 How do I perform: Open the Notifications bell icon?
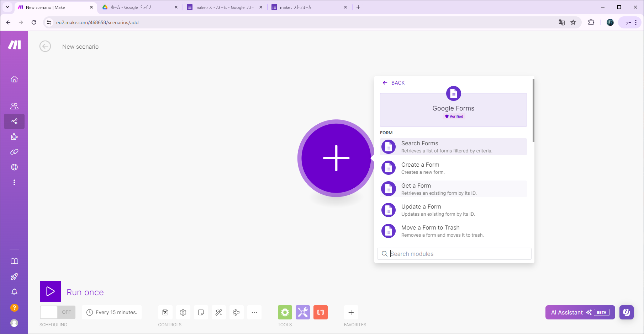[14, 292]
